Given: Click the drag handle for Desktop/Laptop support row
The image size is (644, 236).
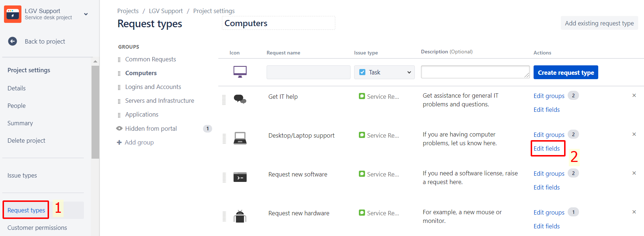Looking at the screenshot, I should (224, 138).
